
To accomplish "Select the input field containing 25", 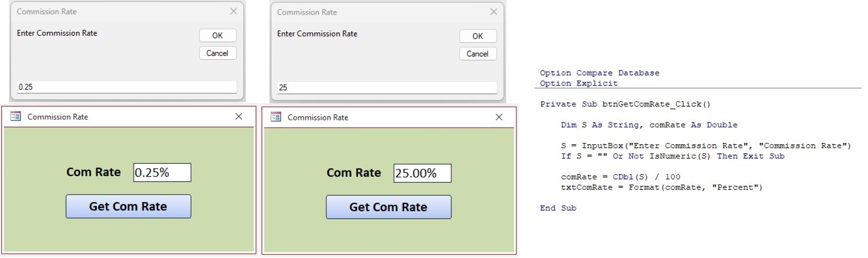I will click(387, 87).
